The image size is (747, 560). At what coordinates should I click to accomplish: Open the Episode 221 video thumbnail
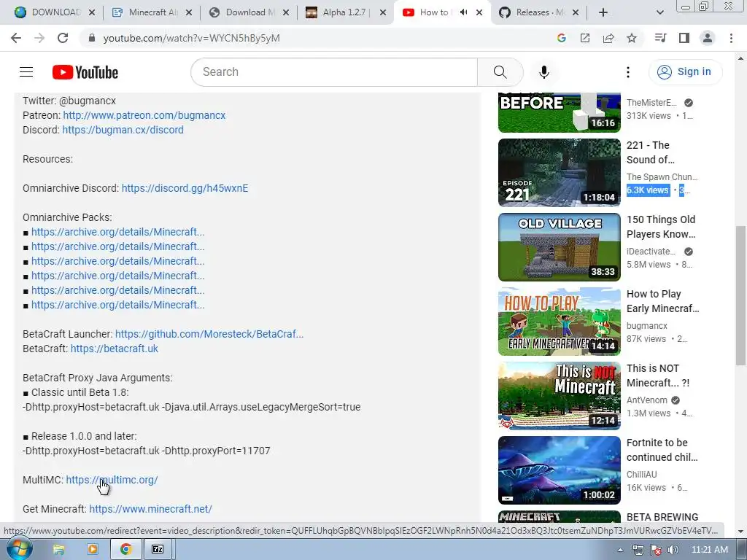click(560, 172)
